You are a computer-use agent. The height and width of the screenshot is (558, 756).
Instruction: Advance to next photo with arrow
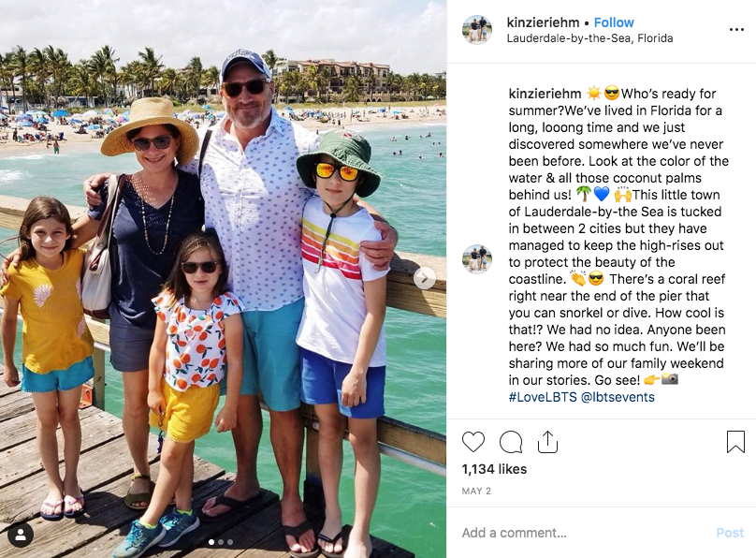(x=424, y=278)
